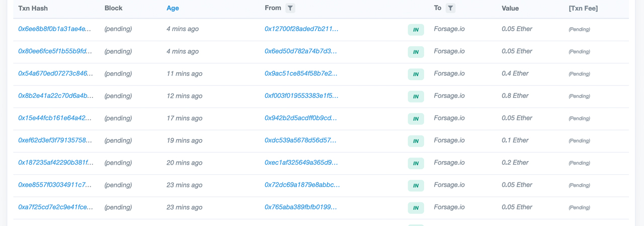View sender address 0x765aba389fbfb0199

301,207
